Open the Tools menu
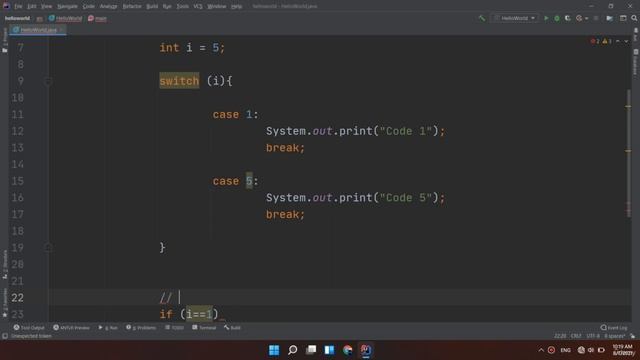This screenshot has height=360, width=640. tap(182, 6)
